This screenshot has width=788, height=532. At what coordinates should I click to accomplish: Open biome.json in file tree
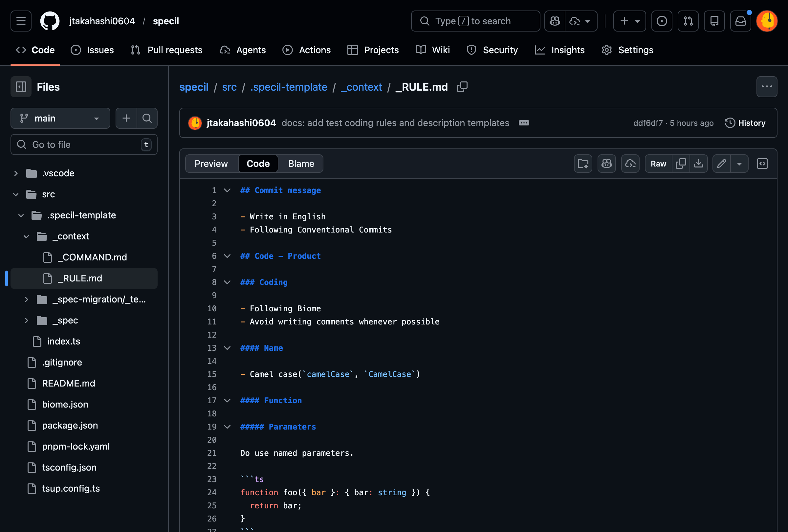[x=65, y=404]
